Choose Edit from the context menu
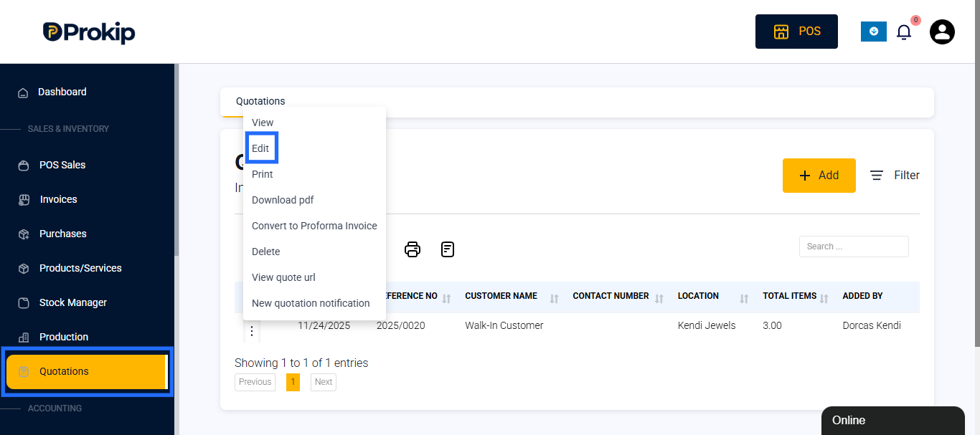This screenshot has width=980, height=435. 314,148
